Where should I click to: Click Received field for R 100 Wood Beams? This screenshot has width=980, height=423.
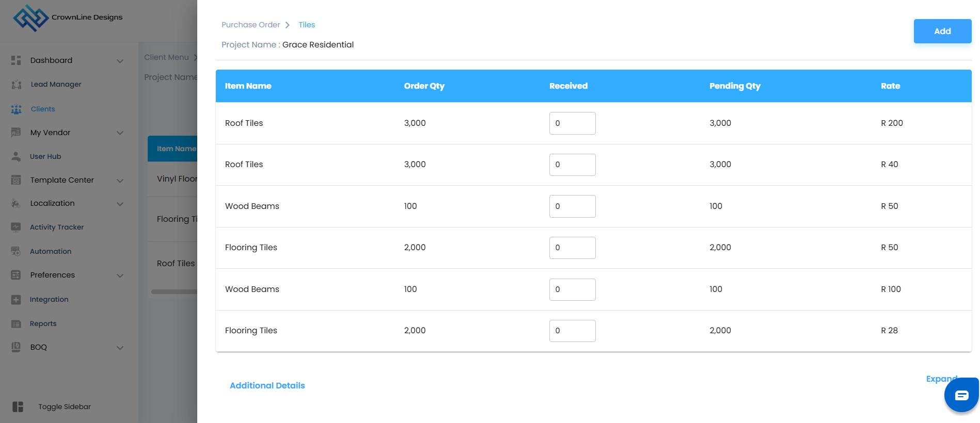coord(572,289)
